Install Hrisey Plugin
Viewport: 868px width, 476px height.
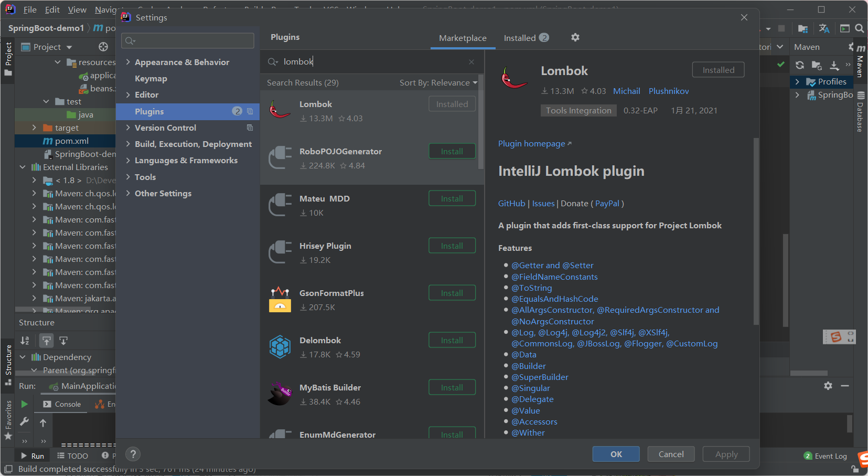(x=452, y=246)
